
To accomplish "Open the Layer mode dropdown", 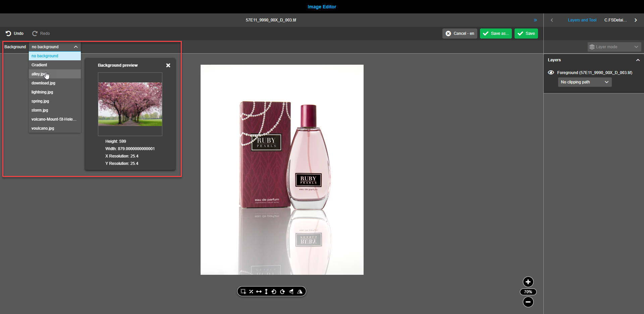I will click(614, 47).
